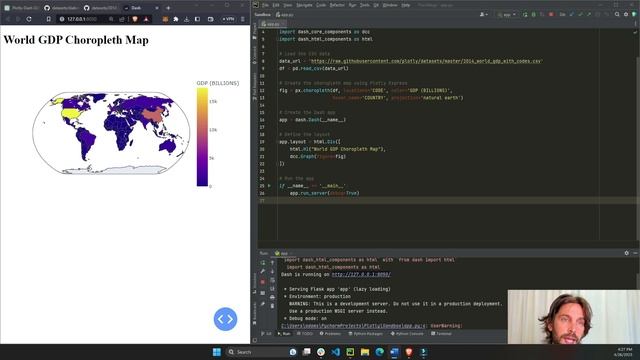This screenshot has width=640, height=360.
Task: Open the Code With Me user icon
Action: [x=484, y=14]
